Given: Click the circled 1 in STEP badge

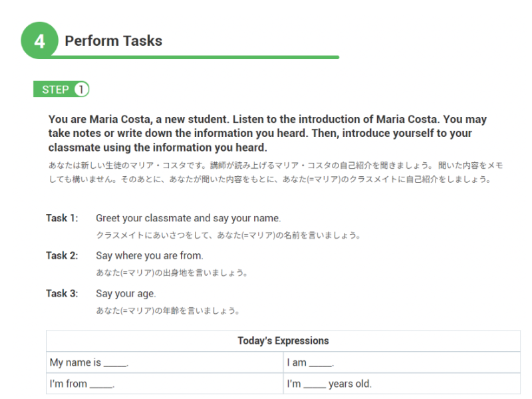Looking at the screenshot, I should (81, 89).
